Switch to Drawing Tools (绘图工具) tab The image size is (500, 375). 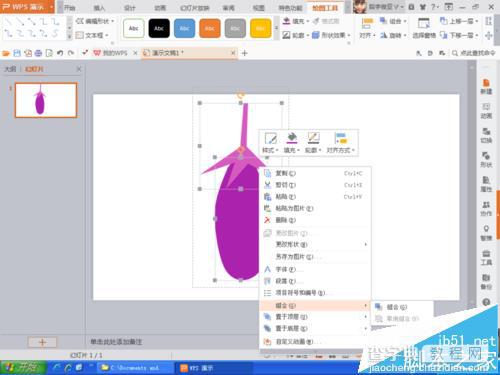[325, 8]
